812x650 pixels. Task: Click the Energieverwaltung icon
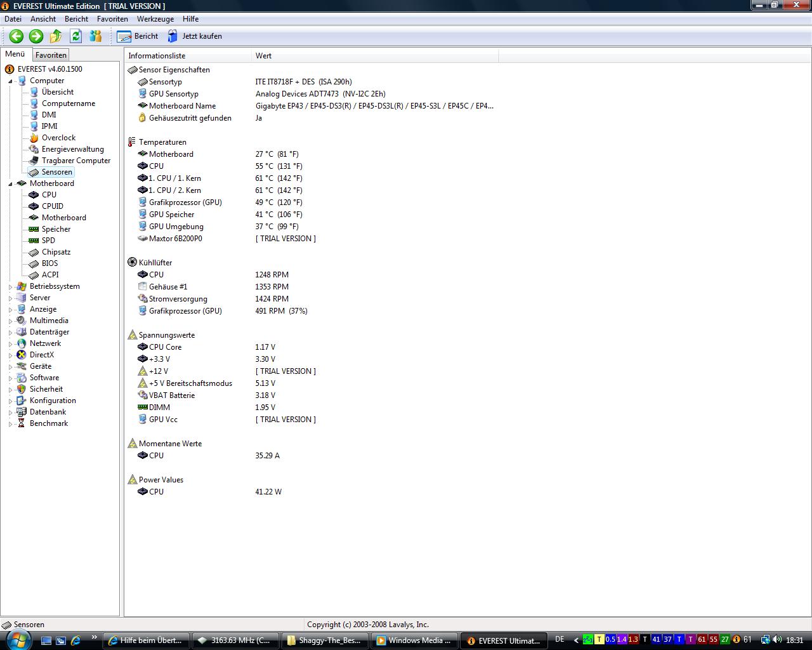(x=34, y=149)
